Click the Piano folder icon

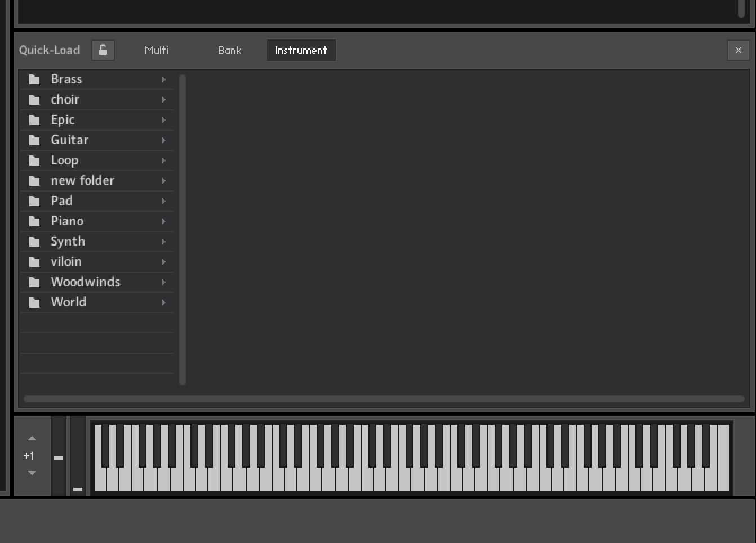pyautogui.click(x=33, y=221)
